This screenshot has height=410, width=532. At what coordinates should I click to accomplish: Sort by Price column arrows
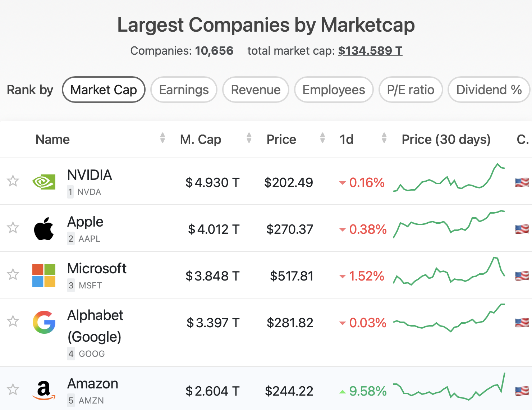pos(322,138)
